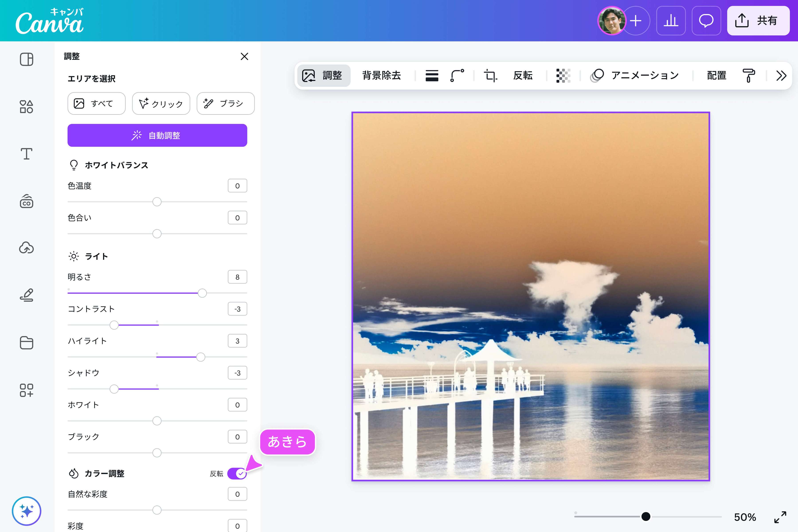Click the カラー調整 section heading
Screen dimensions: 798x532
(104, 473)
